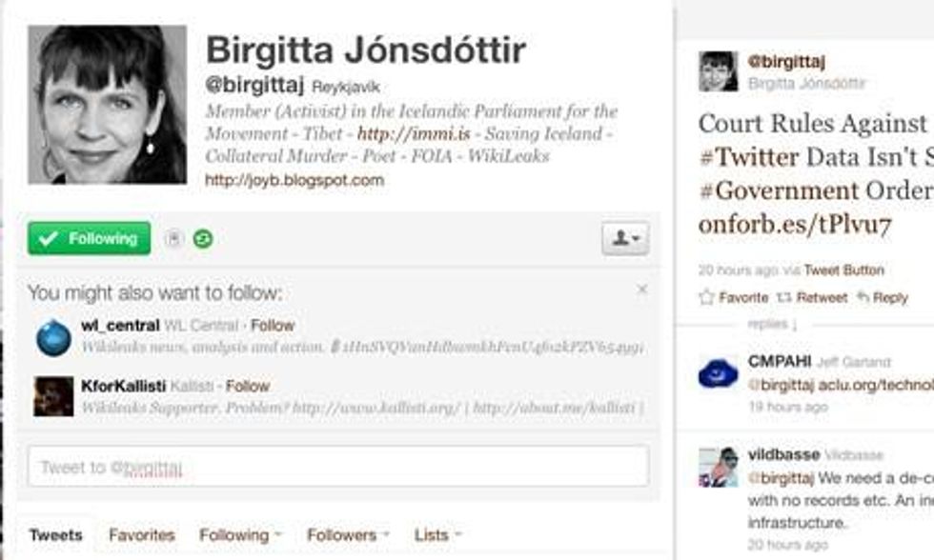This screenshot has height=560, width=934.
Task: Click the small mobile notifications icon beside Following
Action: [x=173, y=239]
